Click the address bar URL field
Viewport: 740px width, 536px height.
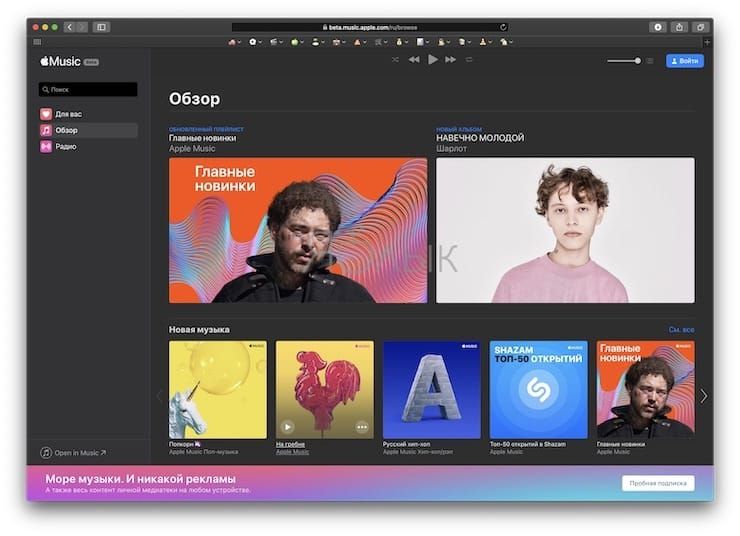click(370, 27)
